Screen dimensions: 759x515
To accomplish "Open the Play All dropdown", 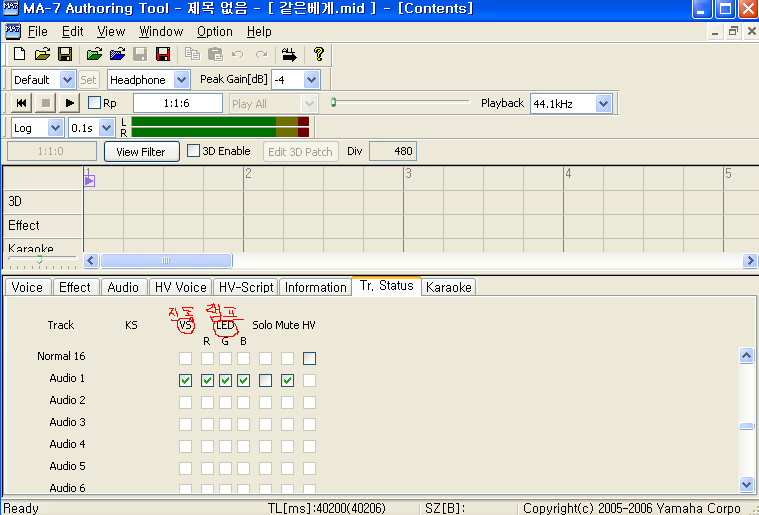I will (309, 104).
